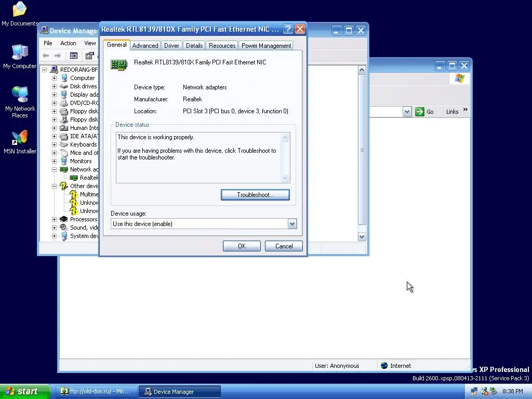Click the dialog Help question mark button
The width and height of the screenshot is (532, 399).
coord(288,29)
